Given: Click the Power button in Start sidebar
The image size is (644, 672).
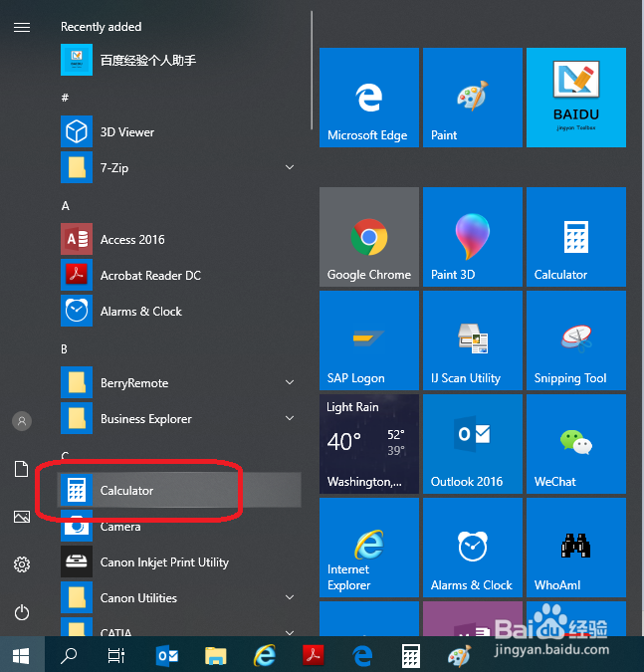Looking at the screenshot, I should [x=22, y=612].
